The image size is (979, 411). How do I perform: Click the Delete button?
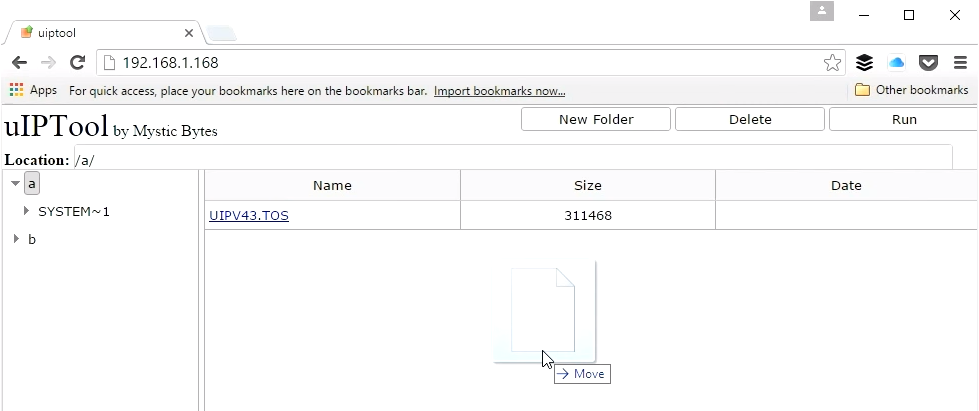coord(750,119)
